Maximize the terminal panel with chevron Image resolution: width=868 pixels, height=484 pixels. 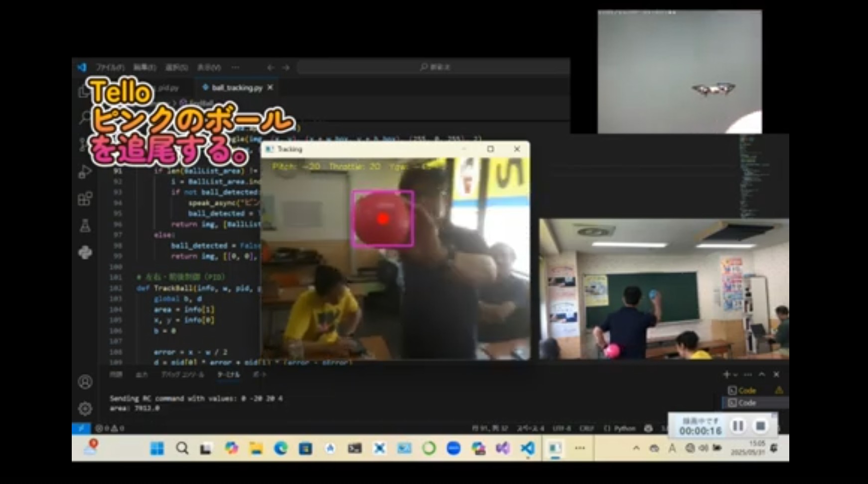click(762, 374)
